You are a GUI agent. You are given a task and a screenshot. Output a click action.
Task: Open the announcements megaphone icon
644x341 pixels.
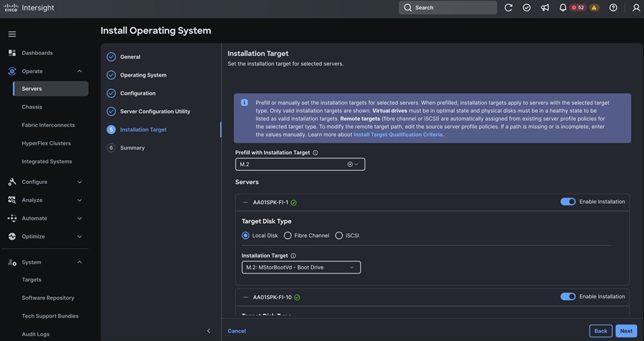(545, 8)
